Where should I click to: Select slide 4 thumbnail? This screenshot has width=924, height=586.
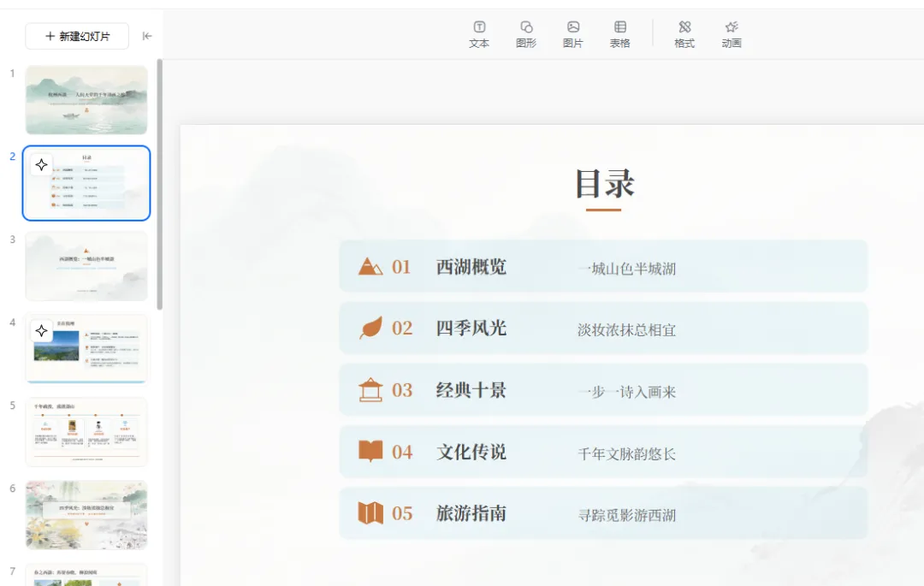[x=86, y=349]
